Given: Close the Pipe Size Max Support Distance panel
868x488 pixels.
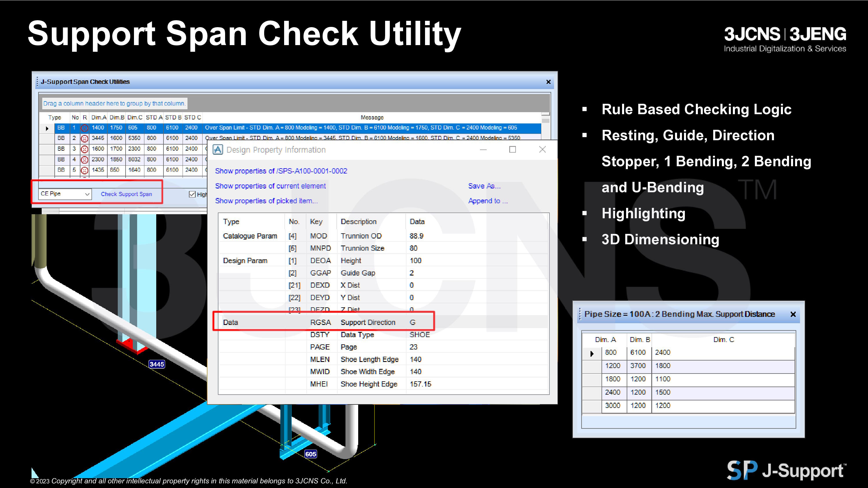Looking at the screenshot, I should click(793, 314).
